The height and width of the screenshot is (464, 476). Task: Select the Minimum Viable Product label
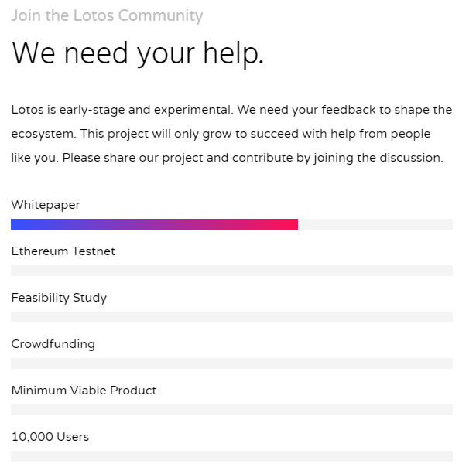(x=84, y=391)
